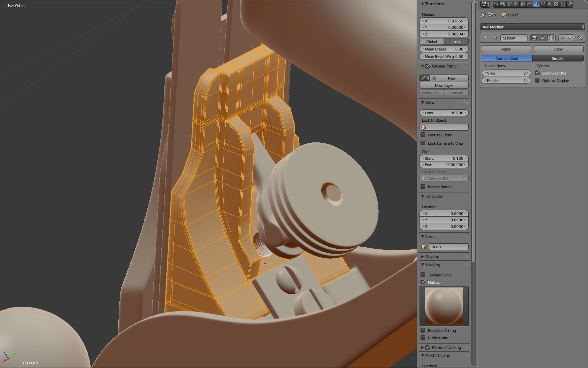Click the viewport axis orientation gizmo
The image size is (588, 368).
(x=9, y=355)
